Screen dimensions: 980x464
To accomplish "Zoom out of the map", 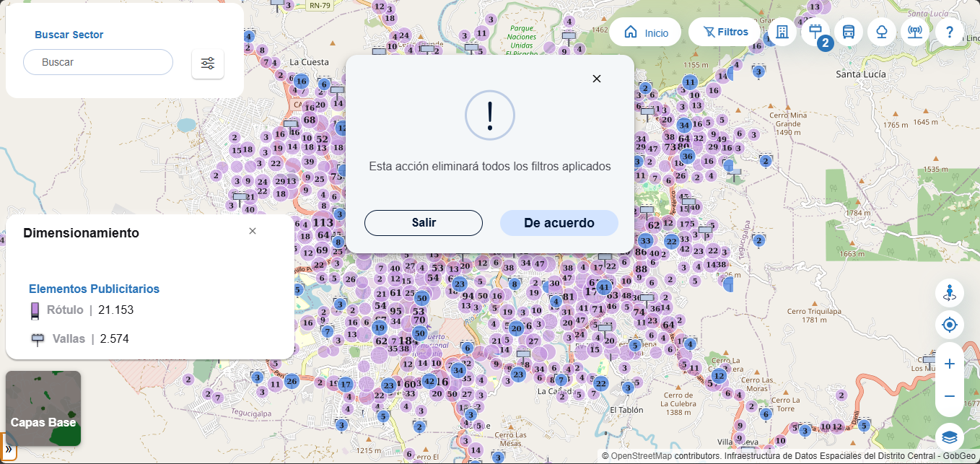I will tap(950, 396).
